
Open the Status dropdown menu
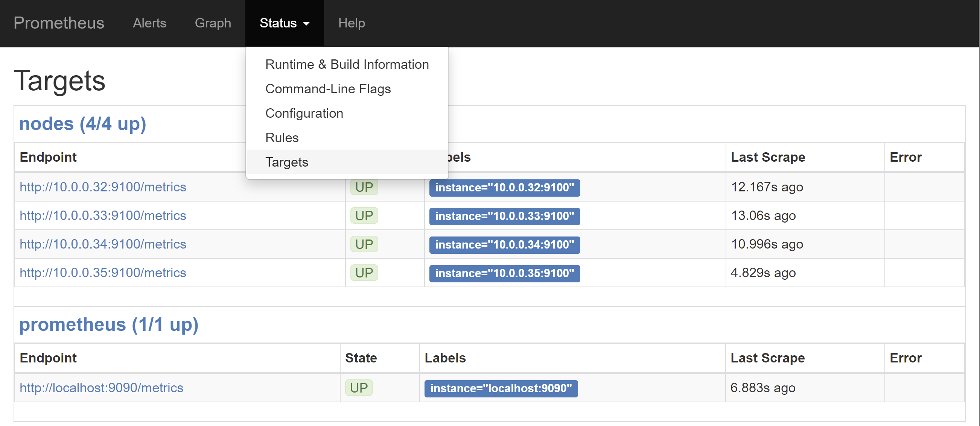pos(284,23)
